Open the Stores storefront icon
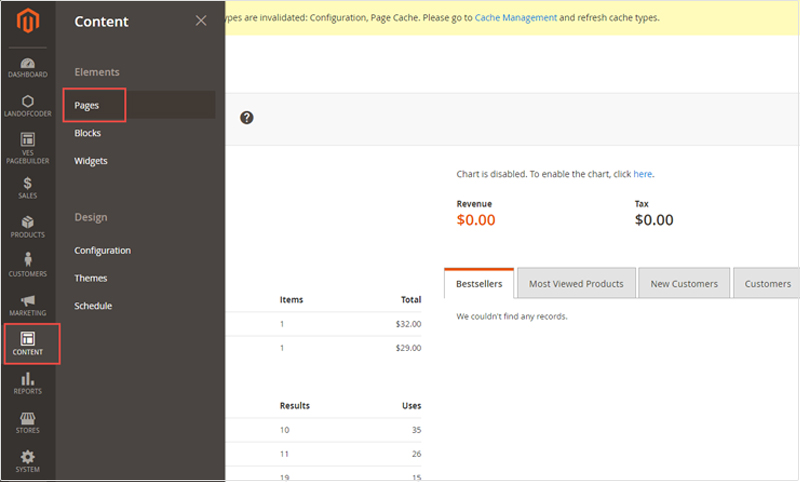This screenshot has width=800, height=482. [x=28, y=418]
